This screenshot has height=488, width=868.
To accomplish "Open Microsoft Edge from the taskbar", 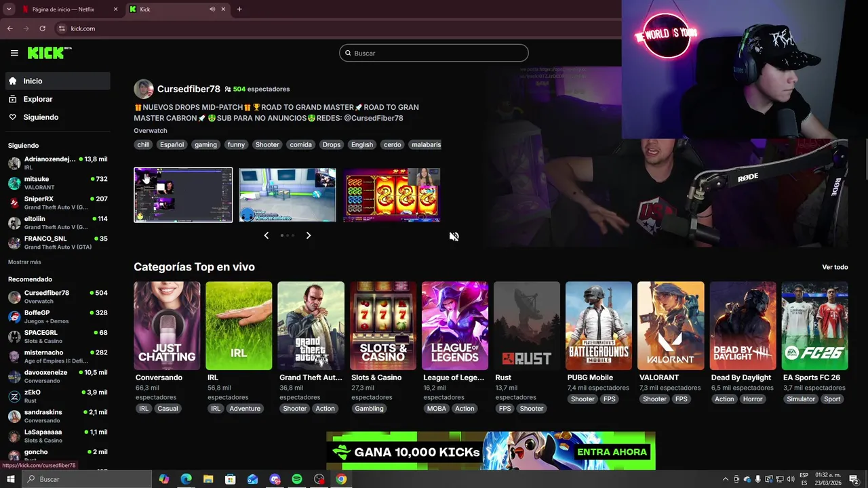I will [x=186, y=479].
